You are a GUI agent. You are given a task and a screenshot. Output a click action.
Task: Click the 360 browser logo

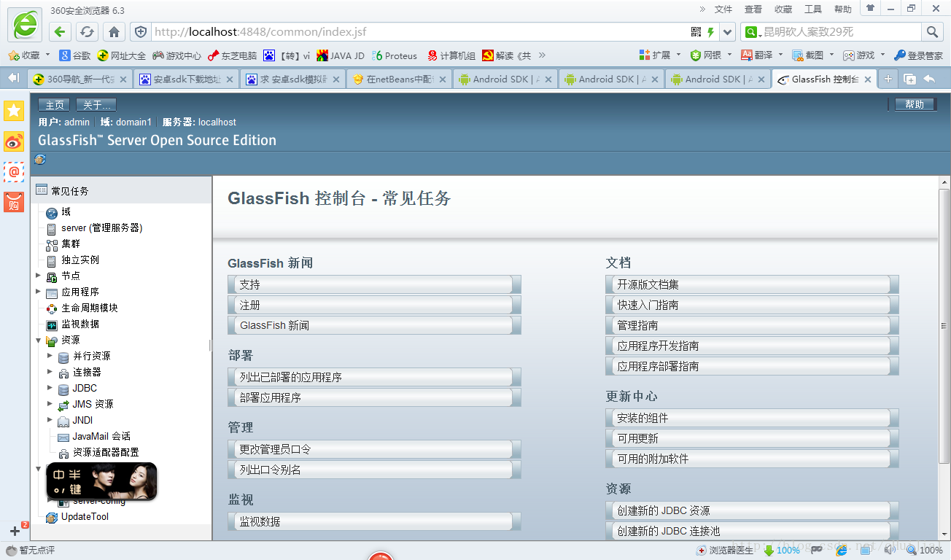[25, 24]
